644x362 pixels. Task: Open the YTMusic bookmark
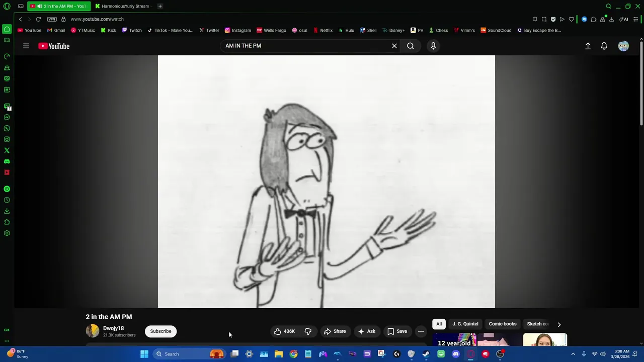(x=83, y=30)
